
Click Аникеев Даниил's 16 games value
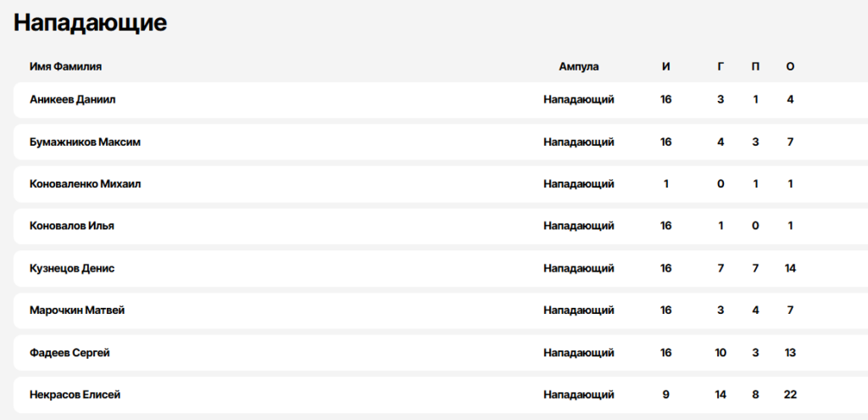[666, 100]
